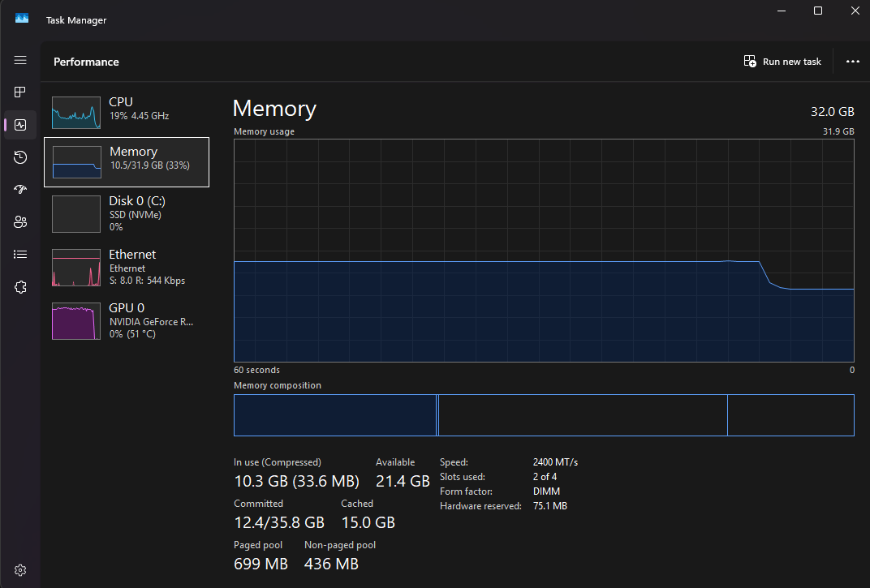Select CPU in the performance list

pos(127,112)
